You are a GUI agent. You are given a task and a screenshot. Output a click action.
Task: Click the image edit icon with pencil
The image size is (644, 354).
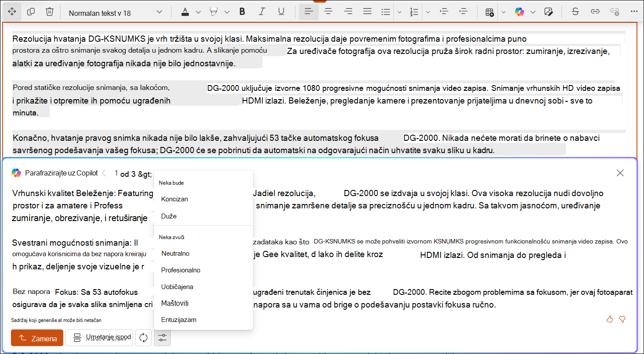click(x=548, y=12)
